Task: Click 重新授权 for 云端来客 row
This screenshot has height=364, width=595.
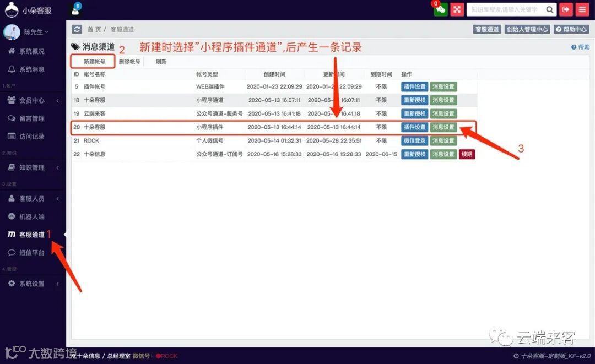Action: (414, 114)
